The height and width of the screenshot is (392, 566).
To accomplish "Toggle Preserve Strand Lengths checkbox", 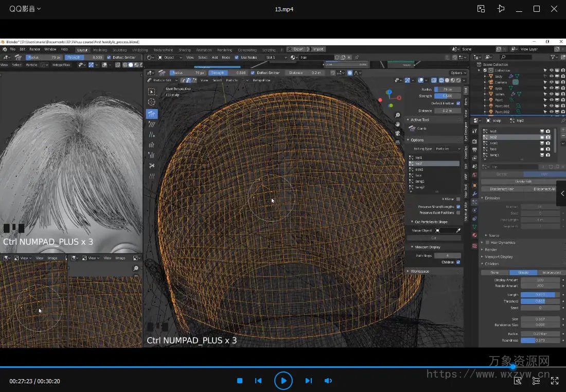I will [x=458, y=207].
